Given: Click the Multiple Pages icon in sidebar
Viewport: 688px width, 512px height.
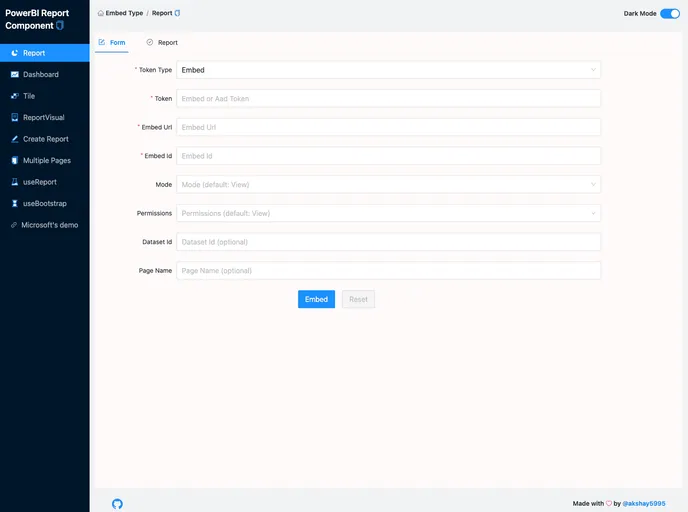Looking at the screenshot, I should point(14,161).
